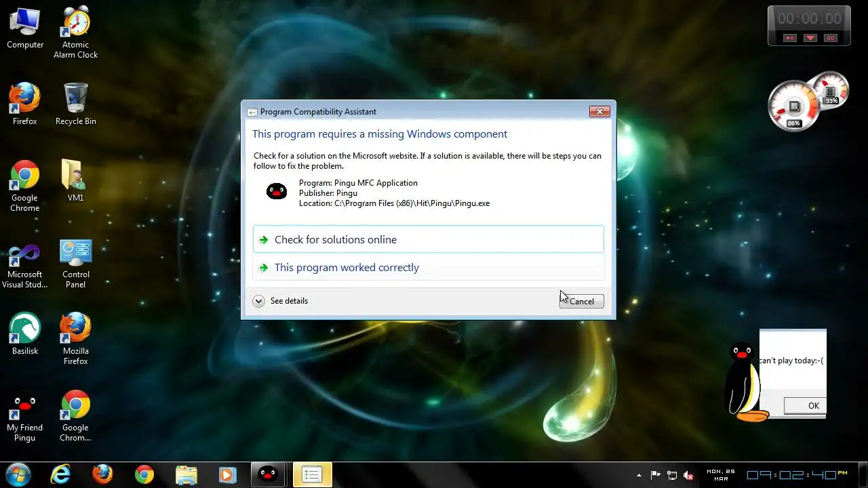Click Pingu program icon in dialog
Screen dimensions: 868x488
tap(276, 191)
